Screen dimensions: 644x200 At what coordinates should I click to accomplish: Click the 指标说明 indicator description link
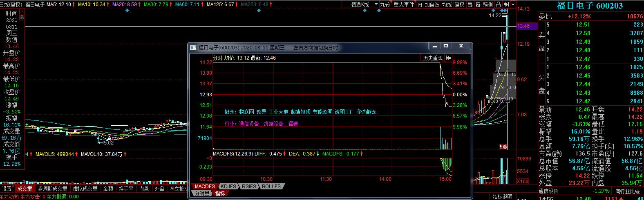point(502,197)
